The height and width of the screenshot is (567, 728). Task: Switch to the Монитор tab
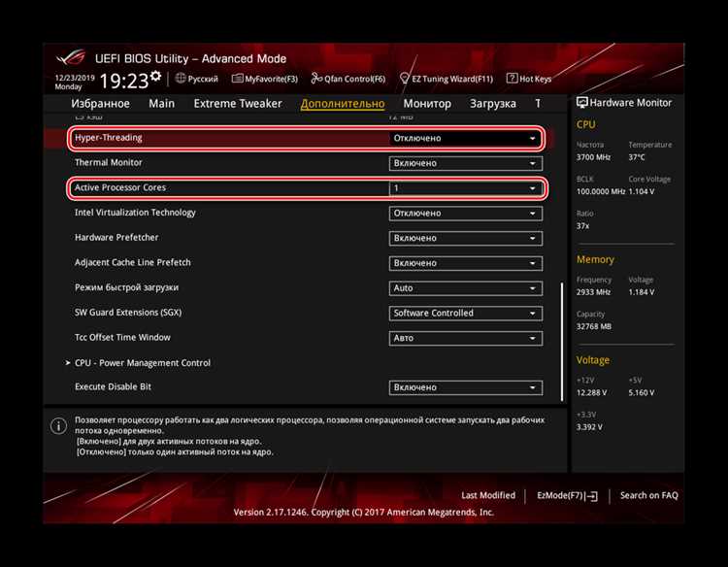[427, 104]
